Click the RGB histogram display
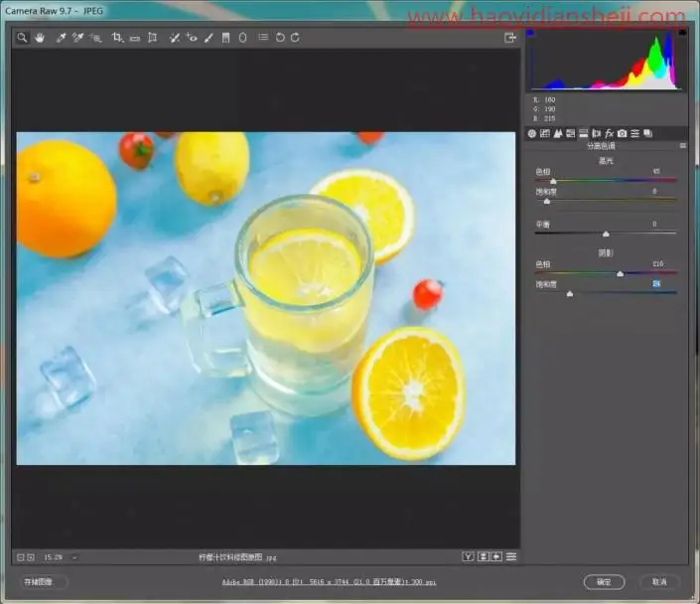The height and width of the screenshot is (604, 700). click(607, 60)
